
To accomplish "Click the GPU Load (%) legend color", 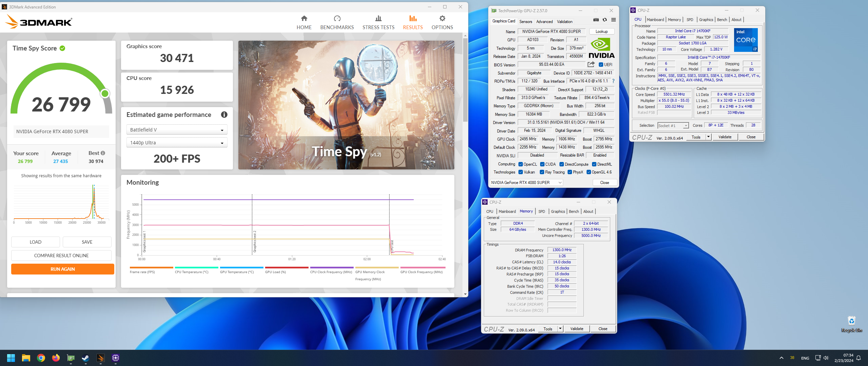I will 287,267.
